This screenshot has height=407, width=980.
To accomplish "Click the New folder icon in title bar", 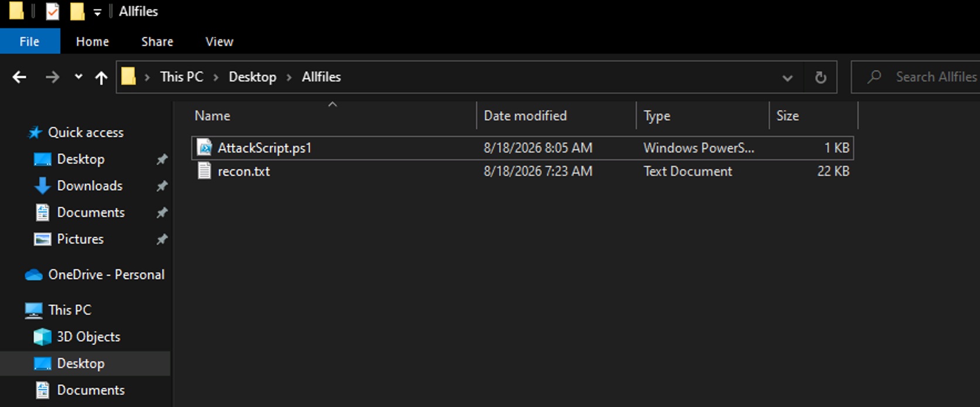I will click(77, 11).
